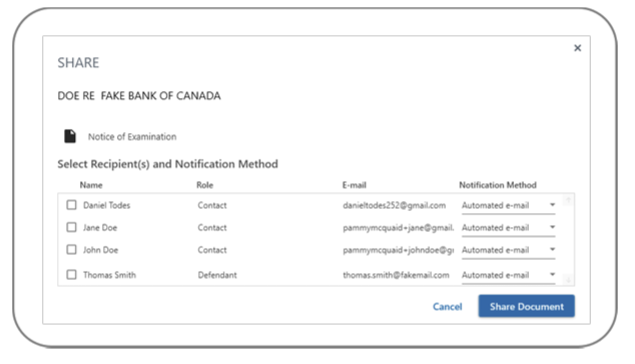Change Thomas Smith's notification method dropdown
The height and width of the screenshot is (364, 635).
tap(508, 275)
